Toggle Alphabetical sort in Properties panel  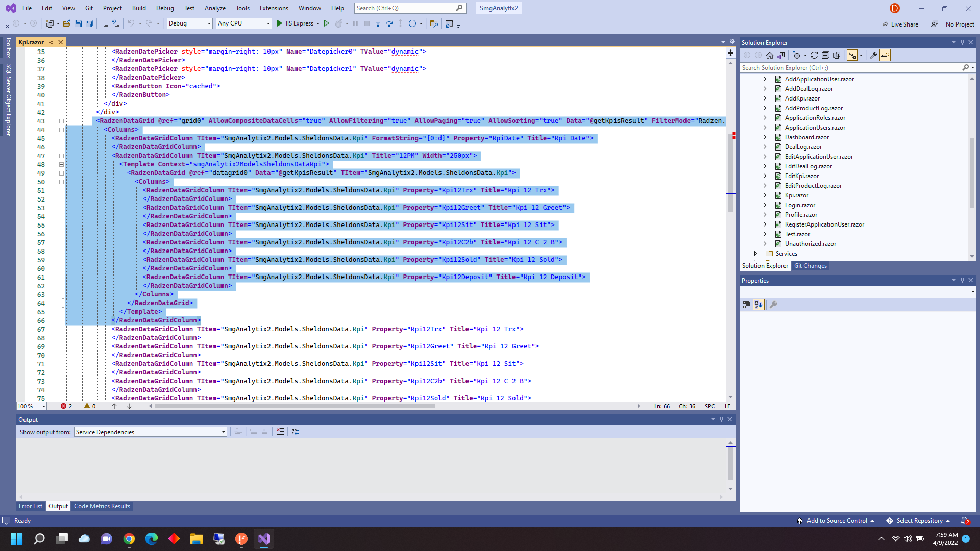pyautogui.click(x=758, y=305)
